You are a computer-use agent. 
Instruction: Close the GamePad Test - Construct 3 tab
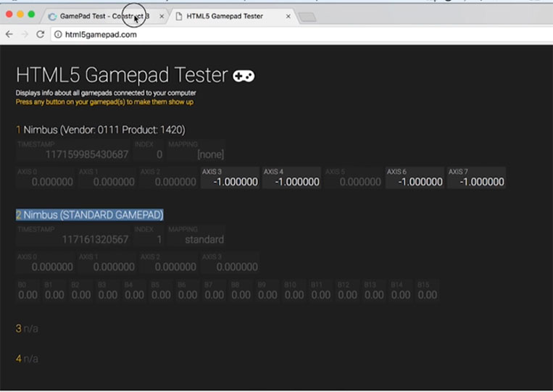coord(162,16)
